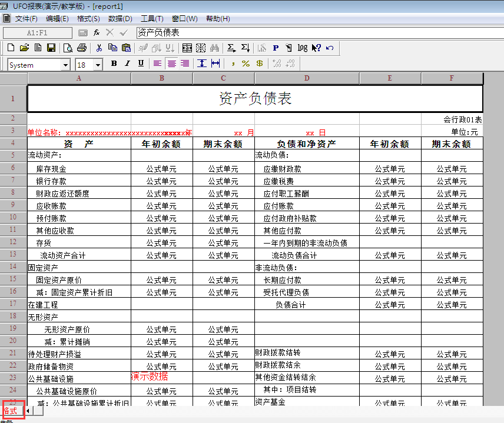Open the 格式(S) menu
Image resolution: width=504 pixels, height=423 pixels.
[x=88, y=19]
